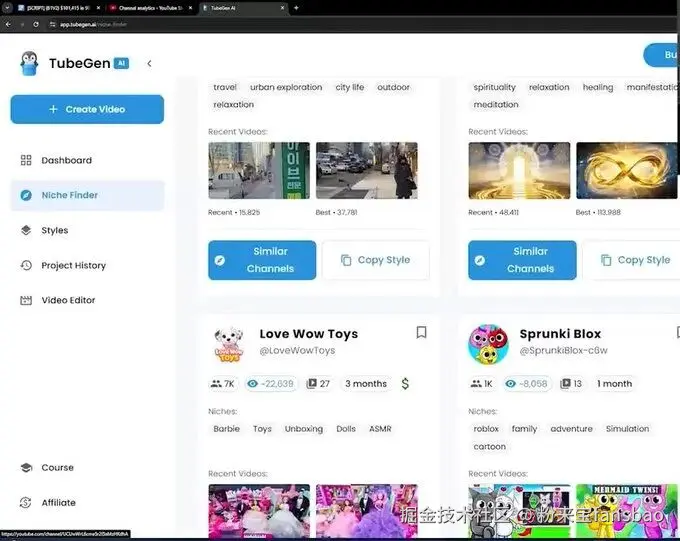This screenshot has height=541, width=680.
Task: Open Project History page
Action: pyautogui.click(x=87, y=265)
